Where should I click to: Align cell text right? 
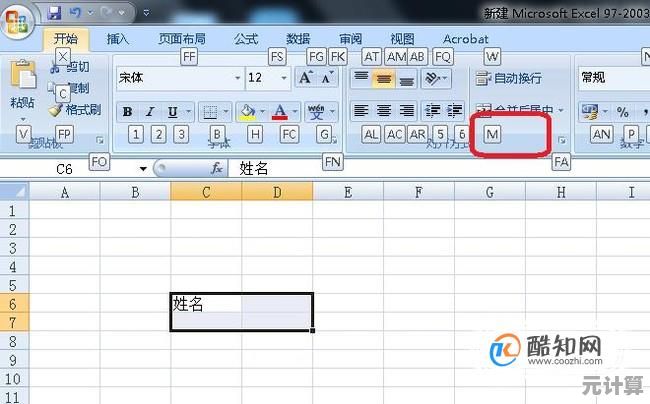coord(407,111)
